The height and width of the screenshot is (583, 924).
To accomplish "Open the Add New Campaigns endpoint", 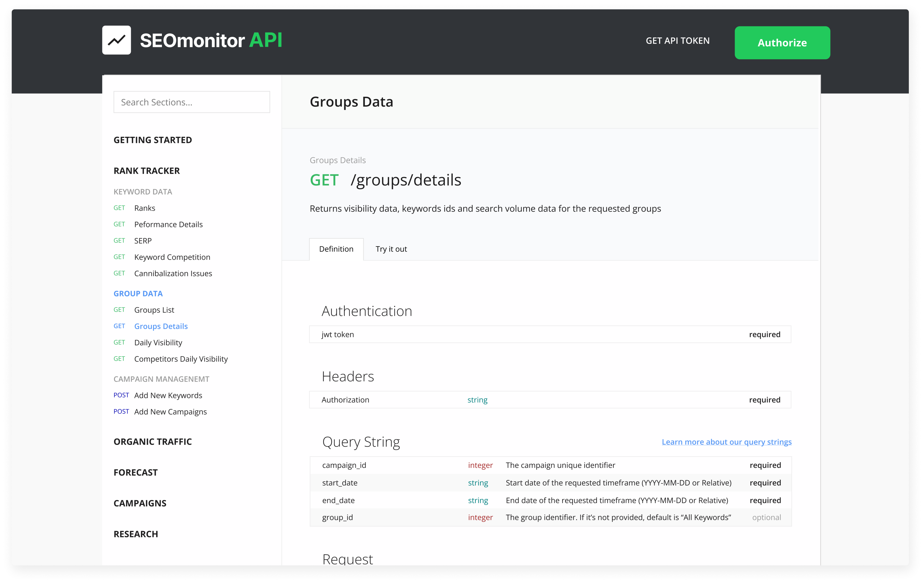I will pos(170,412).
